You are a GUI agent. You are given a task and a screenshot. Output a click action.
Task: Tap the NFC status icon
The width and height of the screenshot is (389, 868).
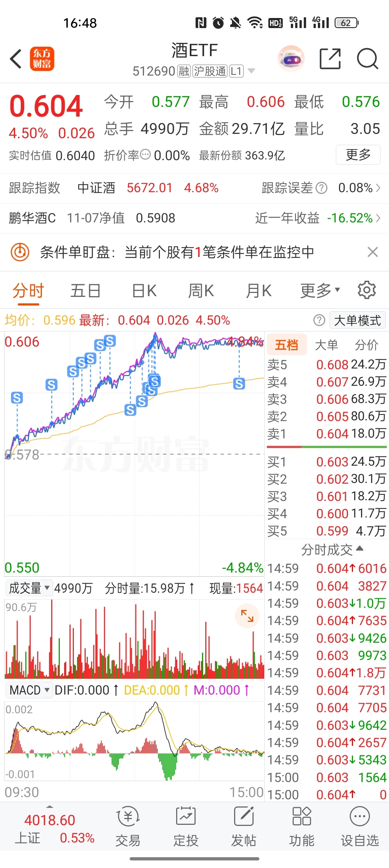point(201,23)
